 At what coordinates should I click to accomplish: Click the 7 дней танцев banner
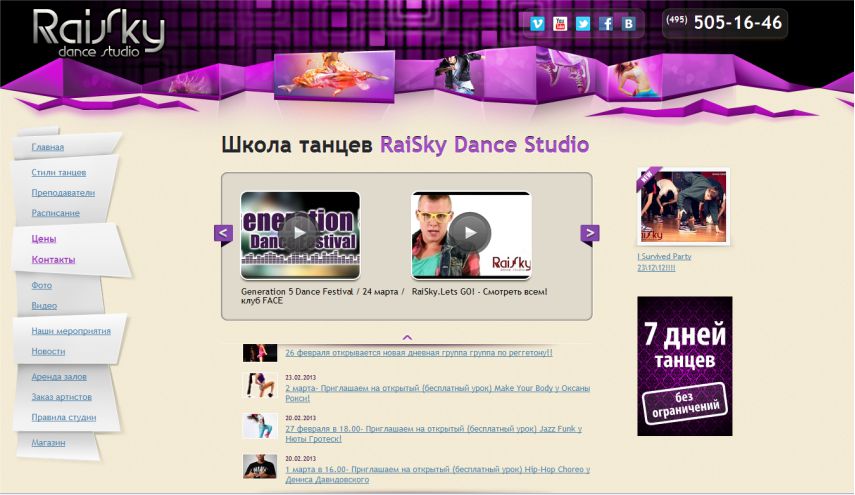684,366
